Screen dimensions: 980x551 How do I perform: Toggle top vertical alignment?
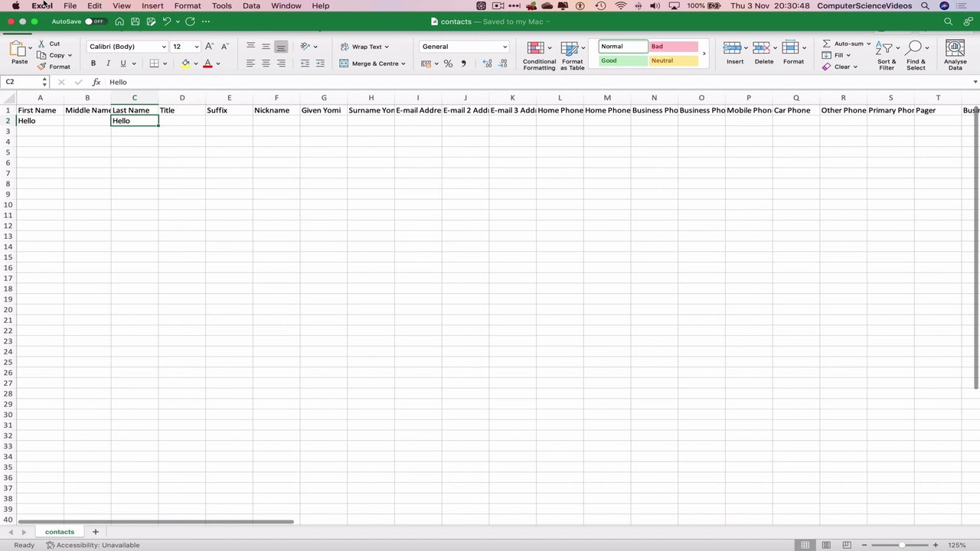(250, 47)
